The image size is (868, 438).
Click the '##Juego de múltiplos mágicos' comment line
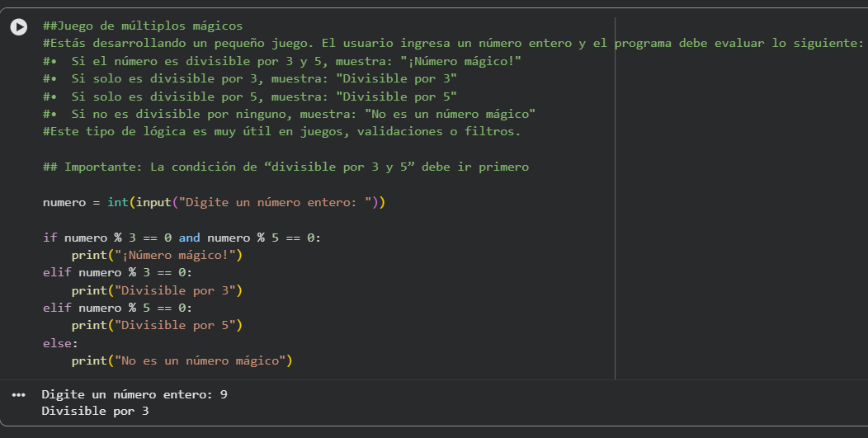143,26
